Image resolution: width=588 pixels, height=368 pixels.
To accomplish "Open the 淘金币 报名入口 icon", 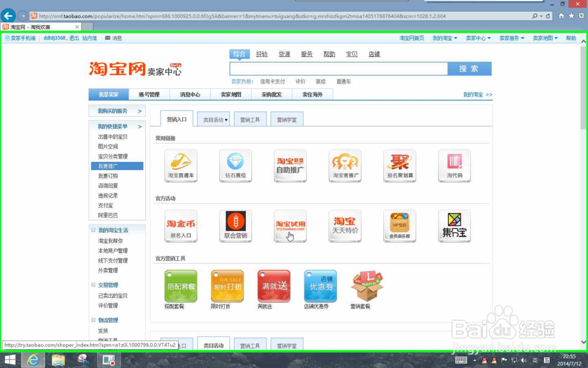I will click(x=181, y=226).
